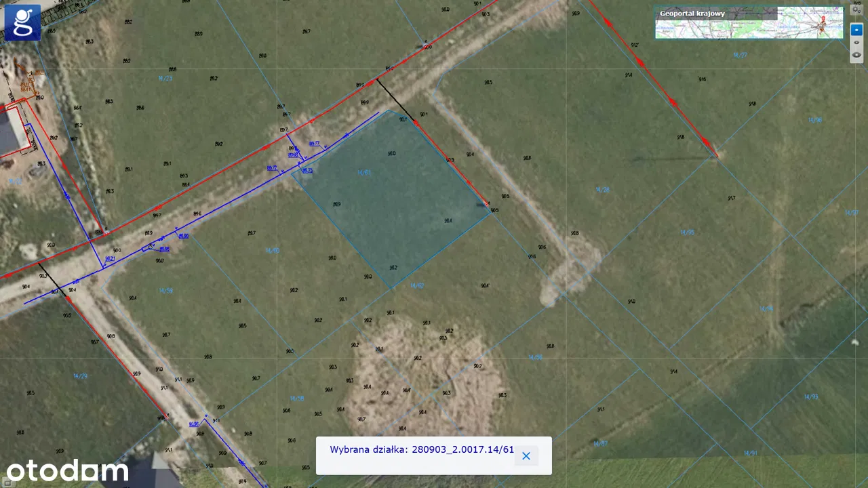Enable the largest eye view level
Image resolution: width=868 pixels, height=488 pixels.
[856, 54]
